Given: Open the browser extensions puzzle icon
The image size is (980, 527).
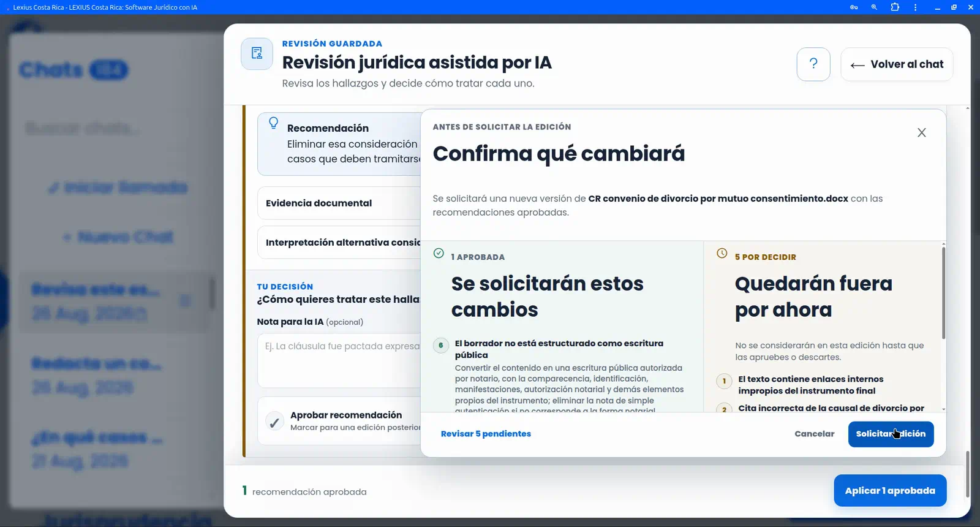Looking at the screenshot, I should coord(895,7).
